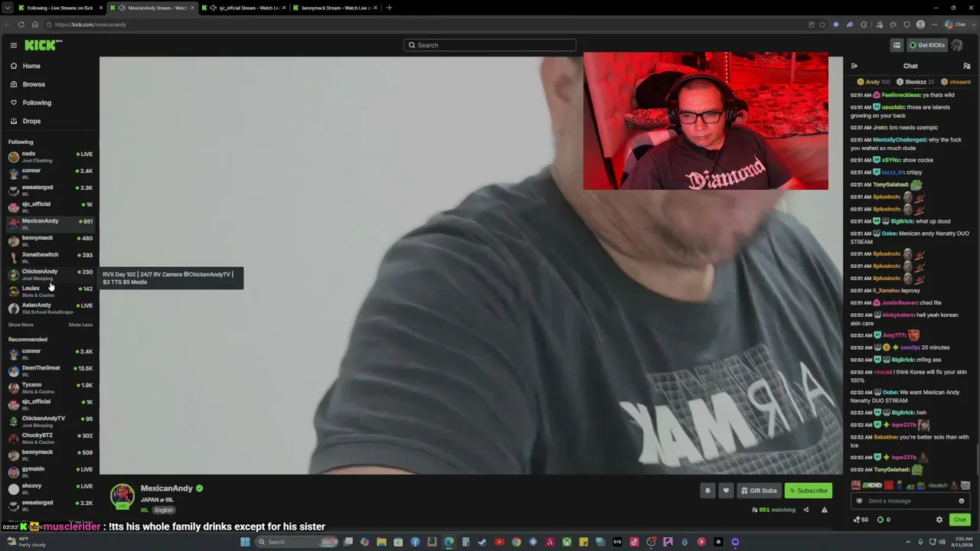The image size is (980, 551).
Task: Open the user profile avatar menu
Action: click(957, 45)
